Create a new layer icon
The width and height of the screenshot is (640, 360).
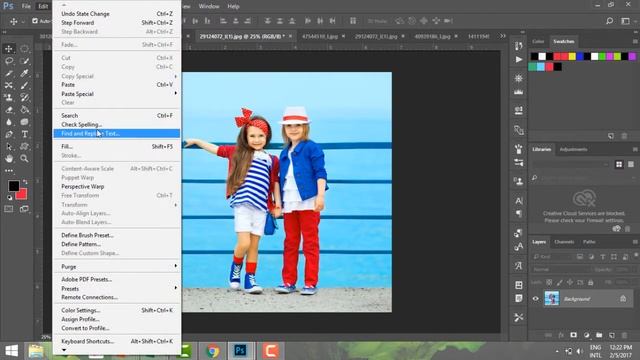click(x=611, y=335)
